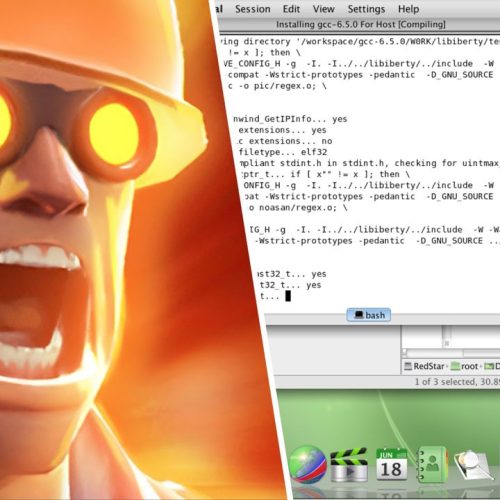Open the Edit menu
The width and height of the screenshot is (500, 500).
coord(291,9)
